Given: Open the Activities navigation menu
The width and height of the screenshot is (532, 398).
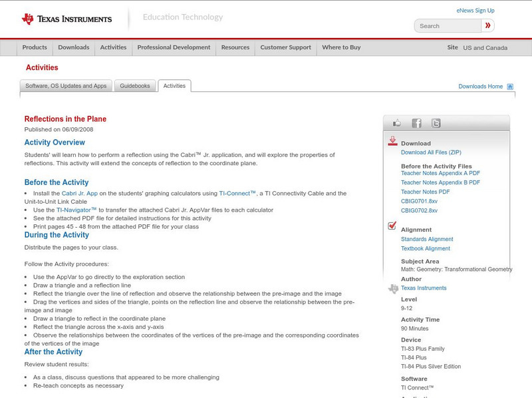Looking at the screenshot, I should click(113, 47).
